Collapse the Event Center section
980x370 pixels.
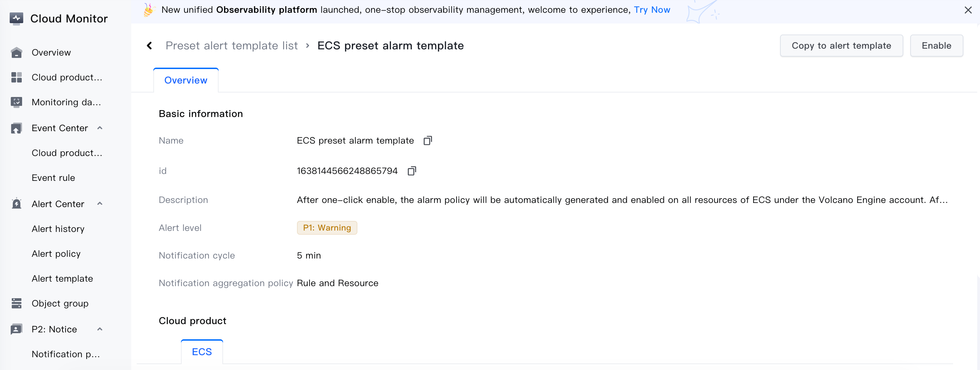point(100,128)
